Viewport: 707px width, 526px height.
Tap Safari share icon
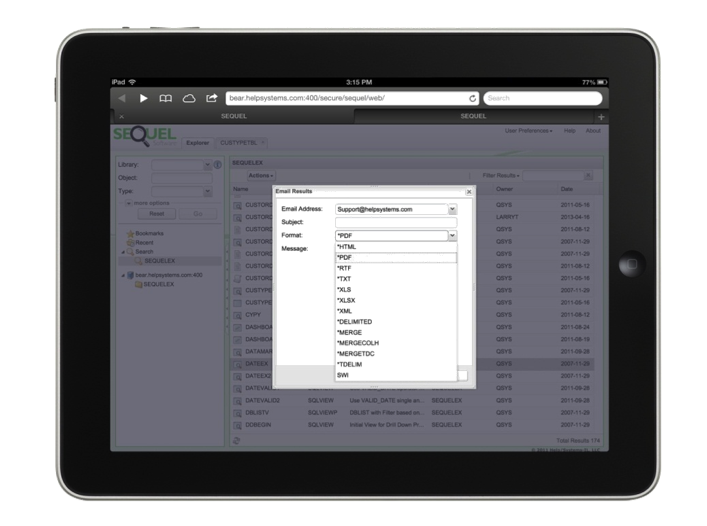pos(211,98)
